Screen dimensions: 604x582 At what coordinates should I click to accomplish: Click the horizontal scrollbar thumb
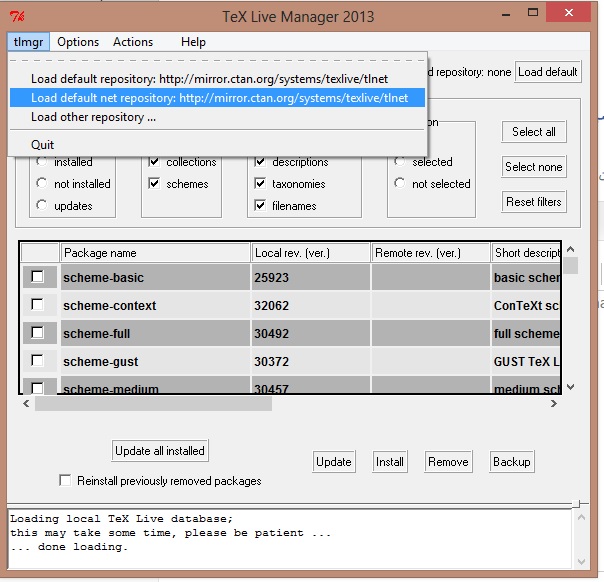[x=153, y=404]
